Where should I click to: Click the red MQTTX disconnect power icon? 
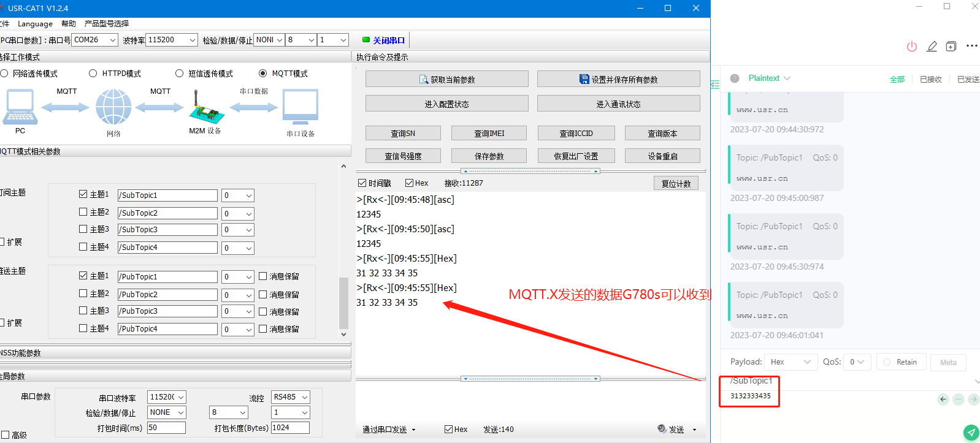click(912, 47)
